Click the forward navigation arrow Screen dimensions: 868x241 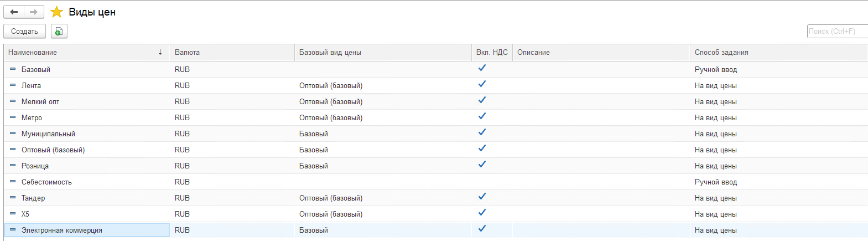point(34,12)
